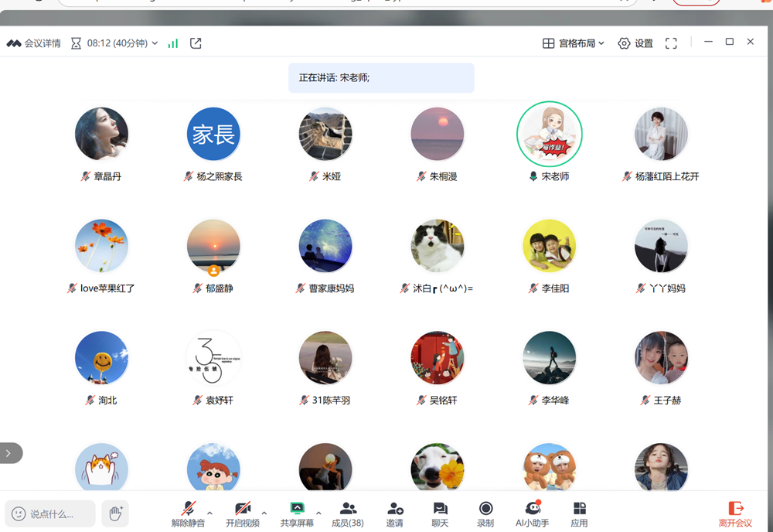Select 李佳阳's yellow kids avatar
The image size is (773, 532).
pyautogui.click(x=549, y=246)
